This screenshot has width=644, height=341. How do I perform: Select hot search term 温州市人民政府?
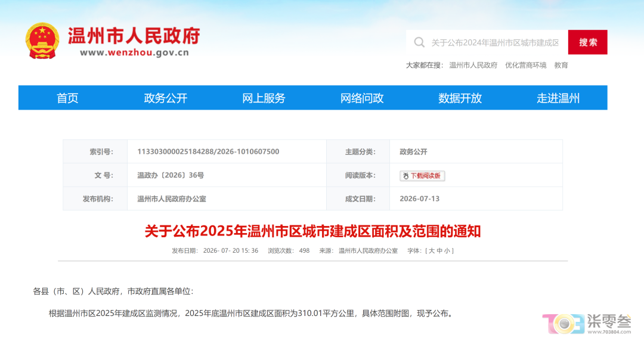point(473,65)
